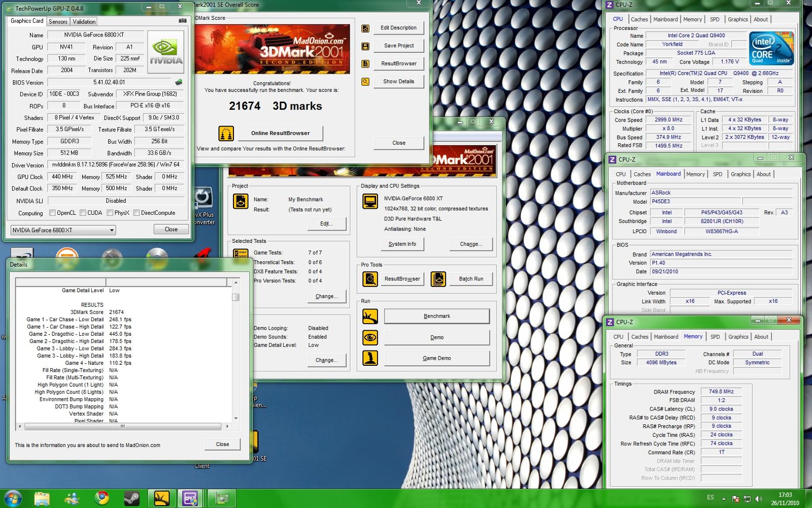Click Close in the GPU-Z window
812x508 pixels.
(x=171, y=230)
